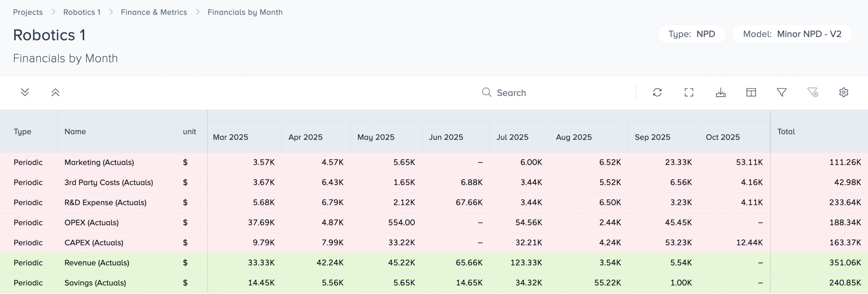This screenshot has height=294, width=868.
Task: Click the Name column header
Action: point(75,132)
